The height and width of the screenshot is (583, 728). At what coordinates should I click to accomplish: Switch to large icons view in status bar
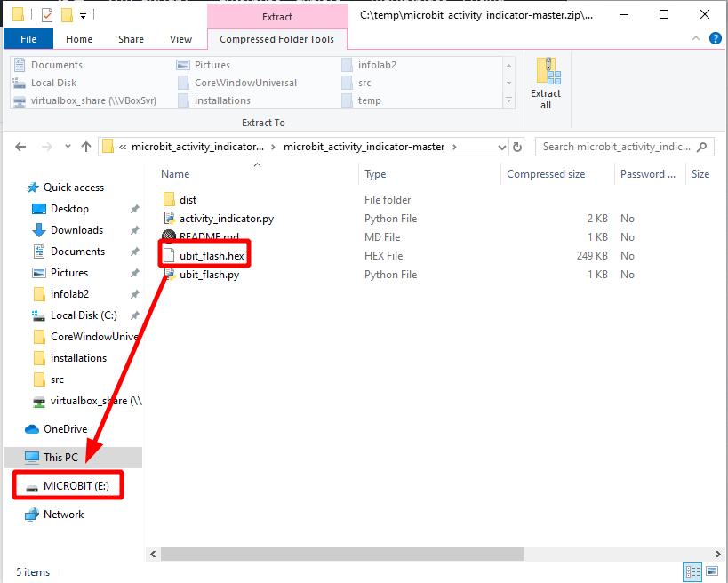click(712, 571)
